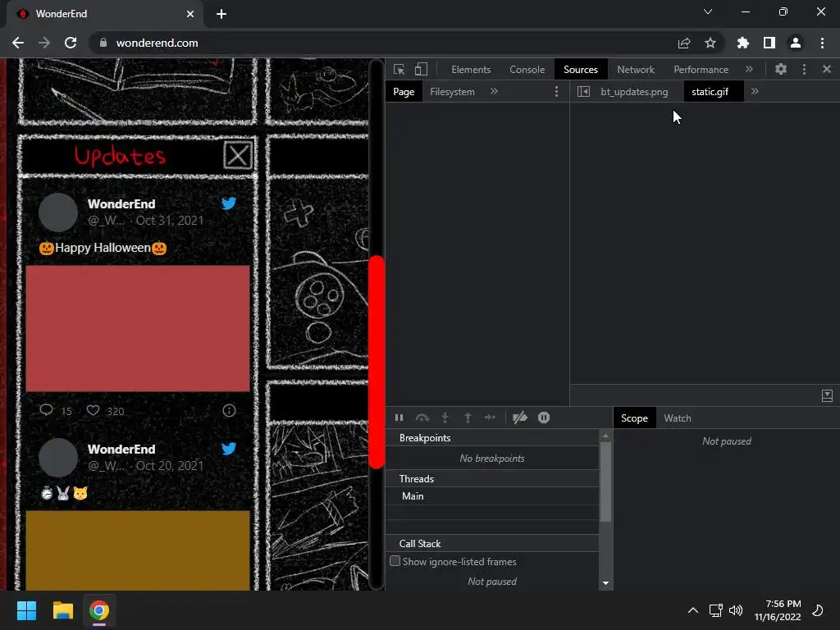Viewport: 840px width, 630px height.
Task: Click the wonderend.com address bar
Action: click(x=157, y=43)
